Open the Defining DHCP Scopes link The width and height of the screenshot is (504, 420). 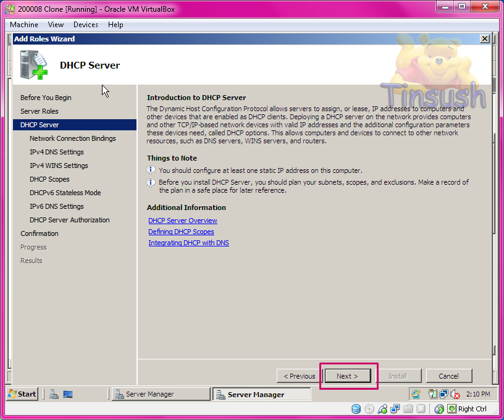click(181, 232)
